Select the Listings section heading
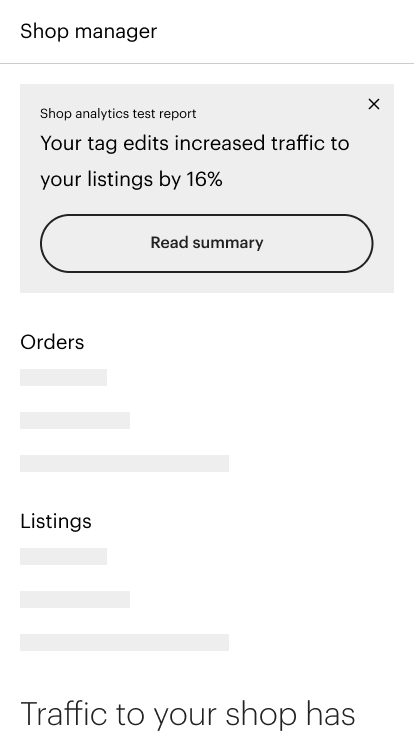This screenshot has width=414, height=736. pyautogui.click(x=56, y=521)
